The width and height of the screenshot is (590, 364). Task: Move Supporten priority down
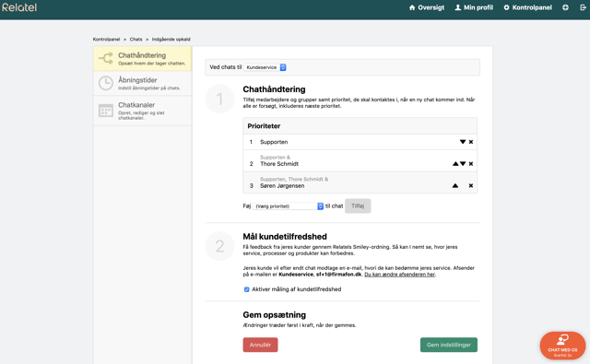[x=463, y=142]
